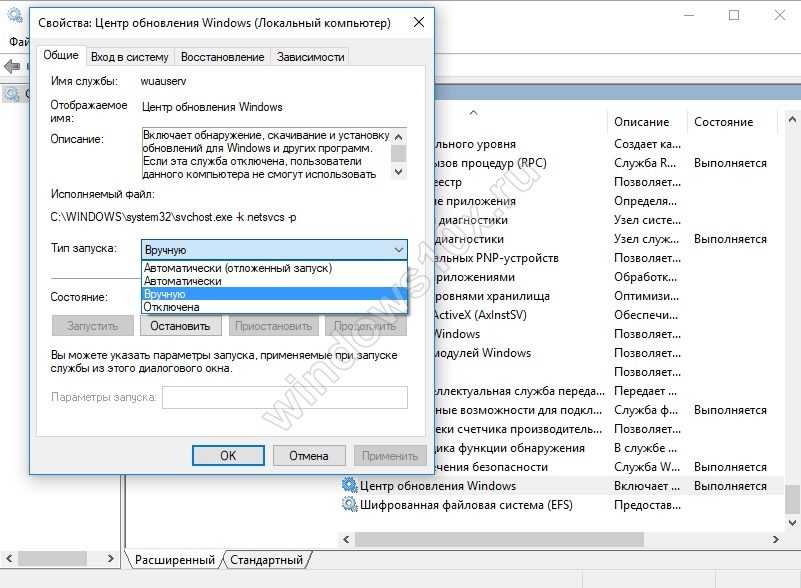Screen dimensions: 801x588
Task: Switch to Стандартный view tab
Action: tap(266, 560)
